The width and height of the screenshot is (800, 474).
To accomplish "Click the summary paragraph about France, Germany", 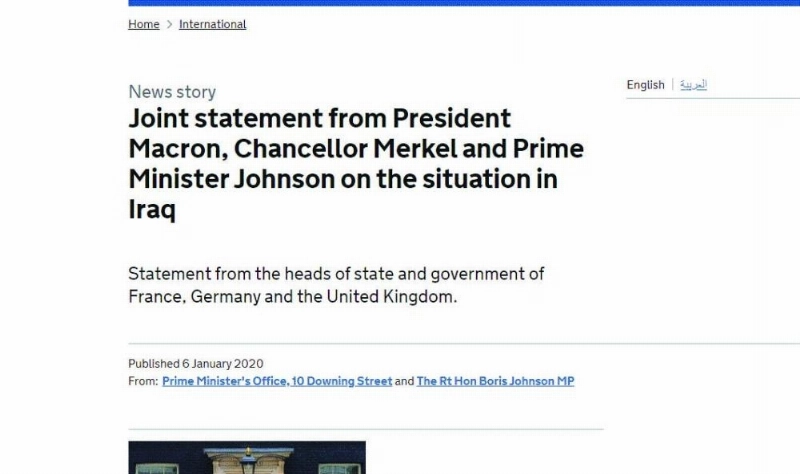I will pos(336,285).
